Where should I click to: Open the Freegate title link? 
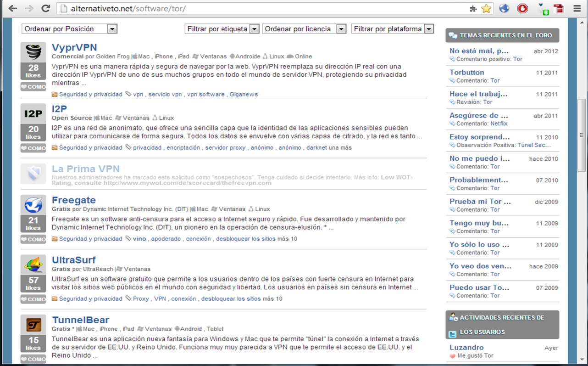74,200
